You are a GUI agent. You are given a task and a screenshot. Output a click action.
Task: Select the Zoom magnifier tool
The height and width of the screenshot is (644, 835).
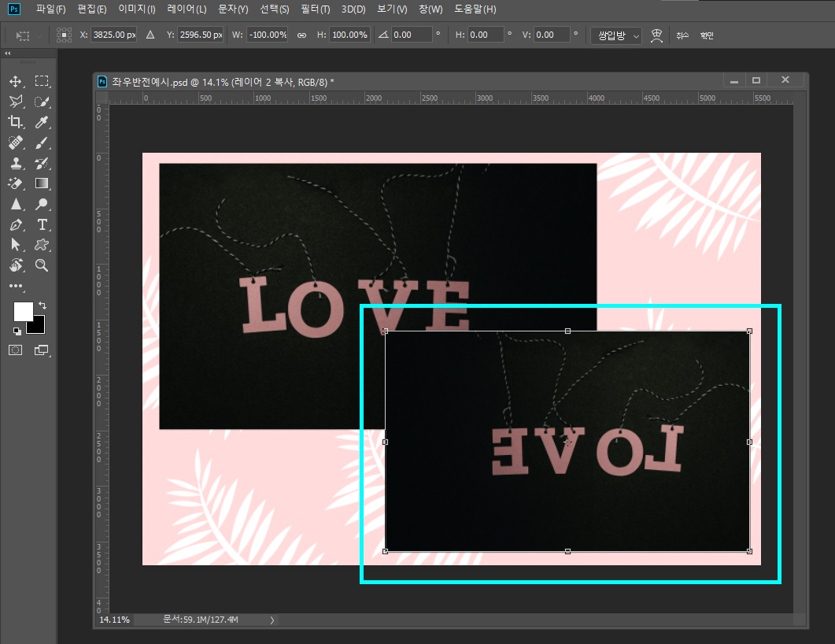42,265
